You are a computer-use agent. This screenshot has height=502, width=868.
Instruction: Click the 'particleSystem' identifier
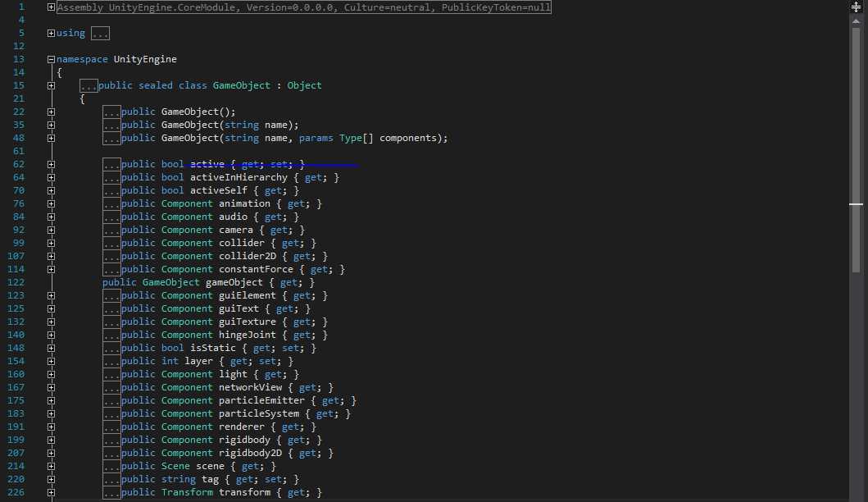click(258, 414)
